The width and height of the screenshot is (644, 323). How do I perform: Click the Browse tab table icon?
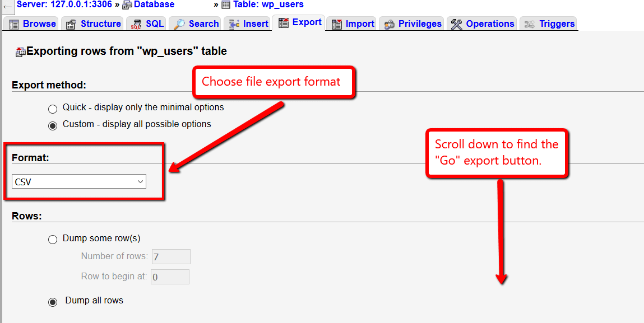[x=14, y=24]
